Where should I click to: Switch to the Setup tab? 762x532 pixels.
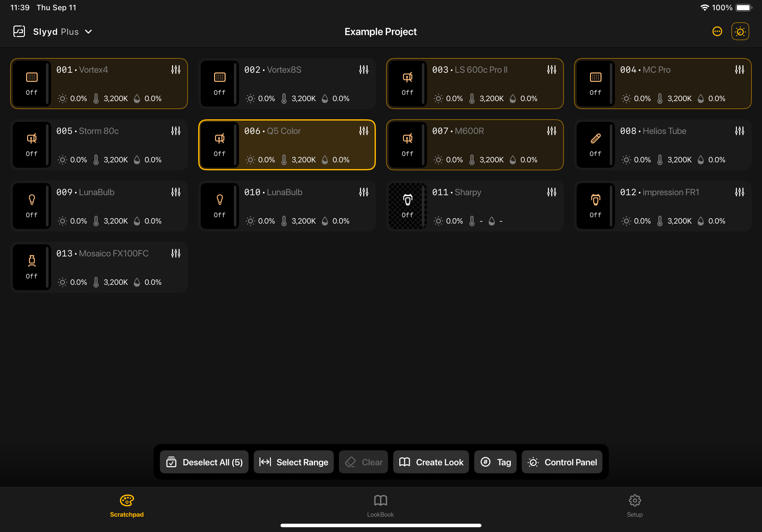(x=634, y=506)
